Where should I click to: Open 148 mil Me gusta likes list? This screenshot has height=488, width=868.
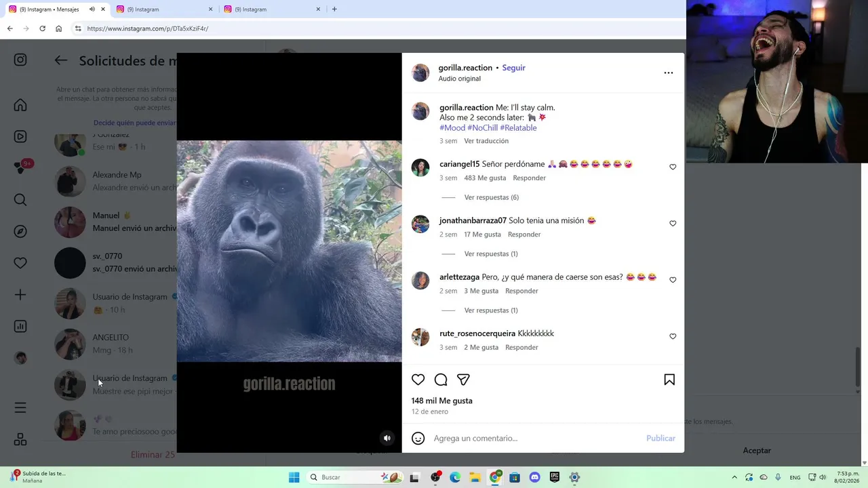[442, 401]
